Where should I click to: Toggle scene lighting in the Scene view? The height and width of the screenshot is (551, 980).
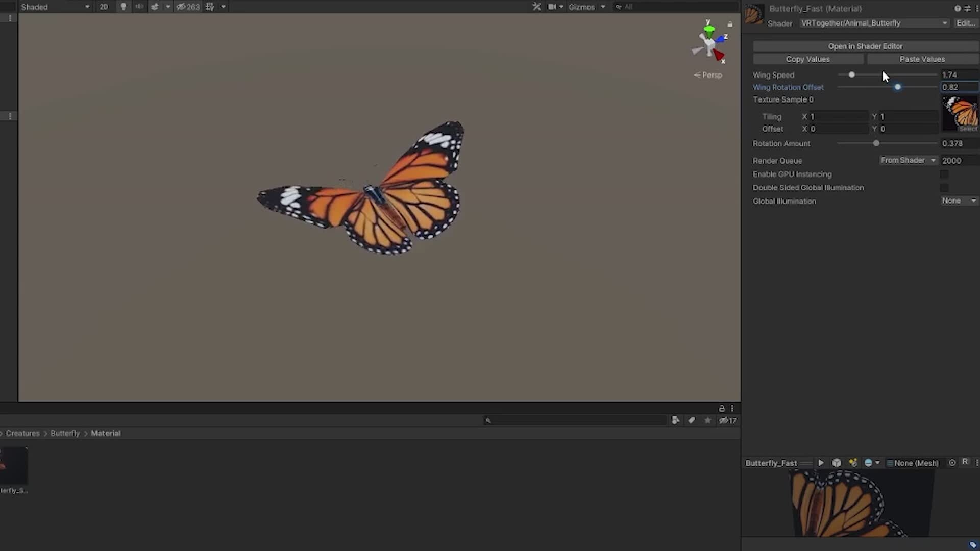pyautogui.click(x=123, y=7)
